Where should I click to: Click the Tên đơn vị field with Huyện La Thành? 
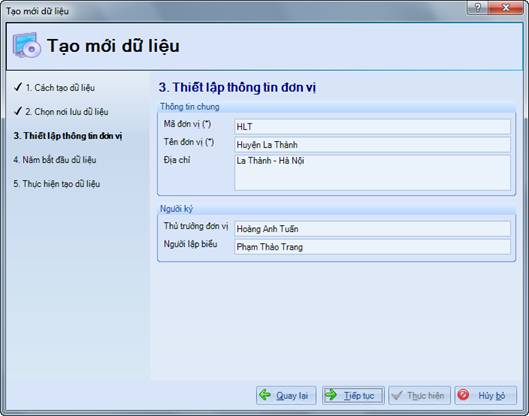click(x=372, y=145)
